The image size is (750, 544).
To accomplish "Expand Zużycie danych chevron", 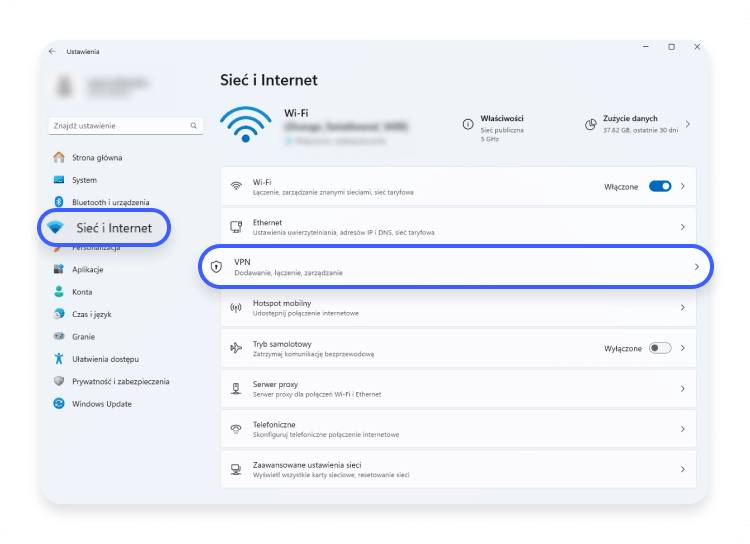I will point(688,124).
